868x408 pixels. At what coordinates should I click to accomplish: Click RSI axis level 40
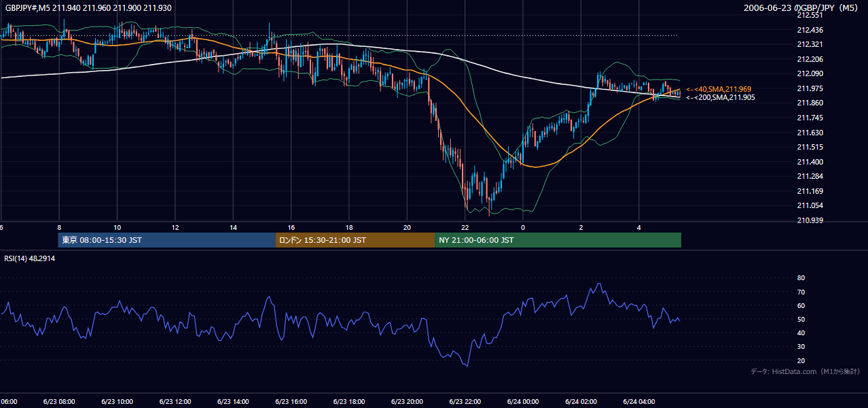click(801, 333)
